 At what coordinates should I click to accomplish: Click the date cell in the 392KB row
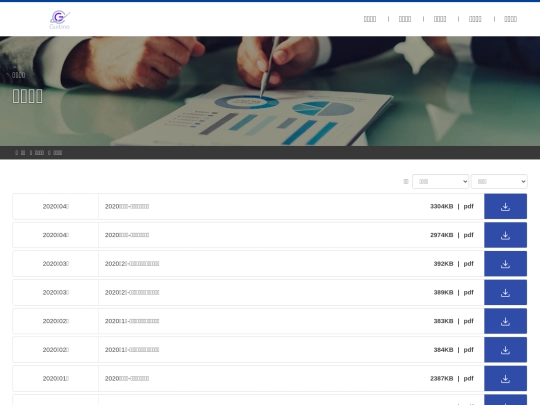tap(56, 264)
